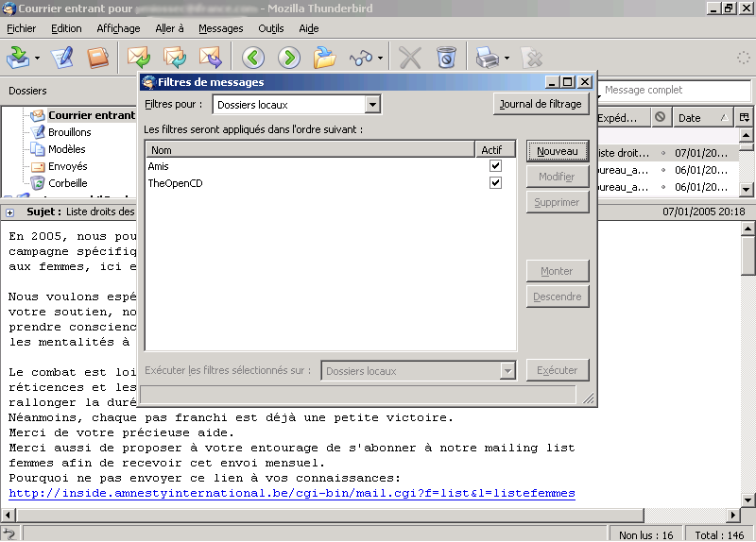
Task: Click the Filtres de messages dialog icon
Action: tap(149, 82)
